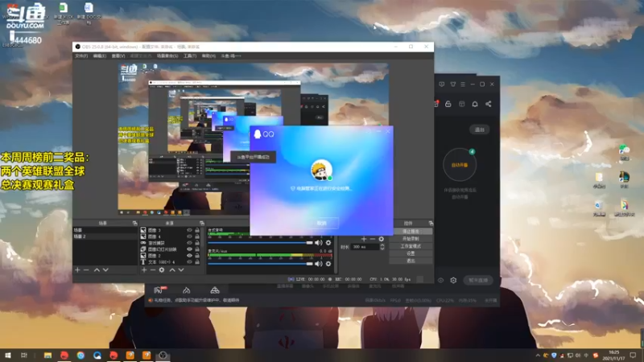Open OBS Studio from the taskbar

(x=163, y=356)
